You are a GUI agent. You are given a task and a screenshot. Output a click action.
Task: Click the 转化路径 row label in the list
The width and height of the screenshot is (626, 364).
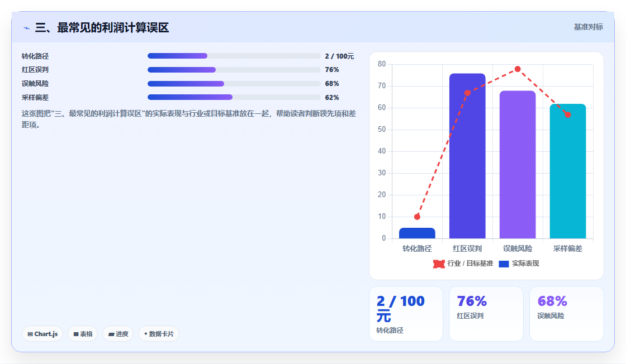(x=35, y=56)
